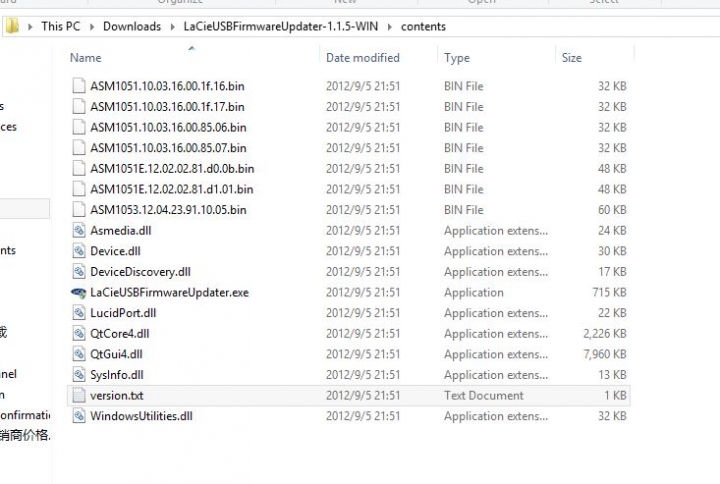The image size is (720, 484).
Task: Click the ASM1053.12.04.23.91.10.05.bin file icon
Action: click(x=79, y=209)
